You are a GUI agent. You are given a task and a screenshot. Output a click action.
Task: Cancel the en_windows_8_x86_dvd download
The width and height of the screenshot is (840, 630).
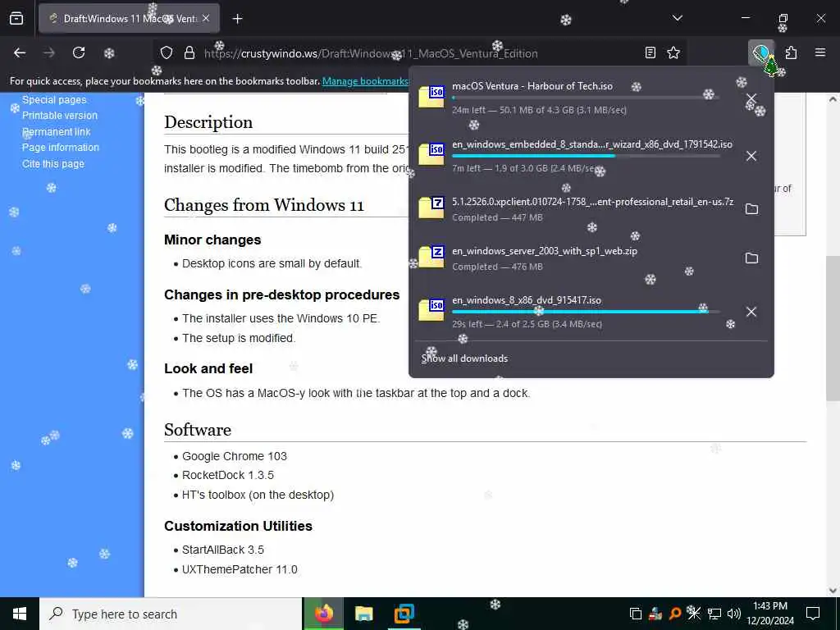751,312
